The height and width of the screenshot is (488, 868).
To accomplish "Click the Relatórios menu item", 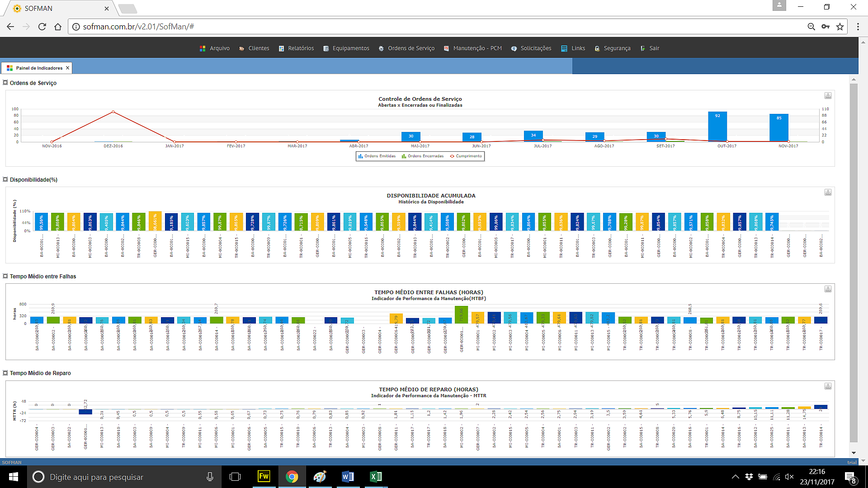I will tap(299, 48).
